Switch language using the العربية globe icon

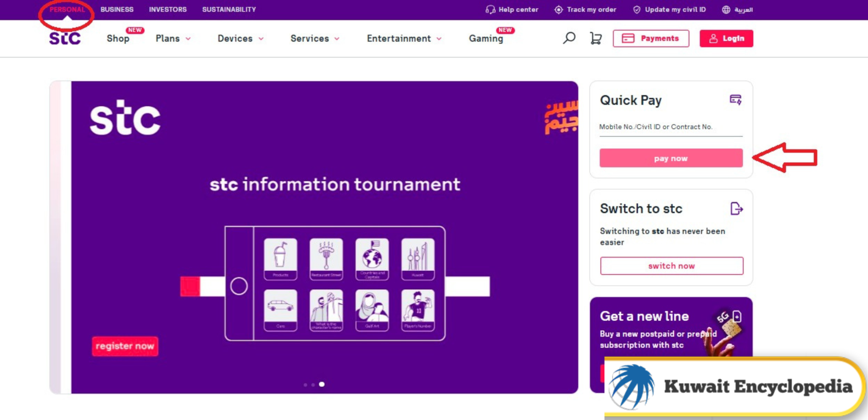[726, 9]
